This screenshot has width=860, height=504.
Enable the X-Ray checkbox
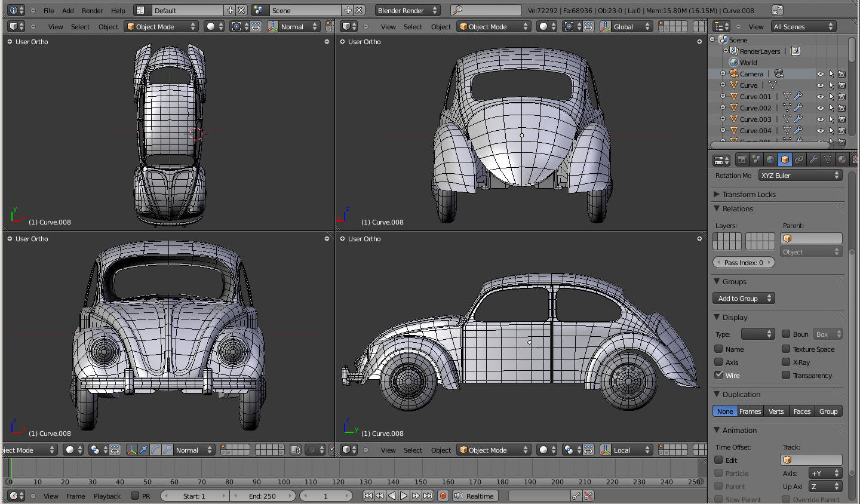pyautogui.click(x=786, y=362)
